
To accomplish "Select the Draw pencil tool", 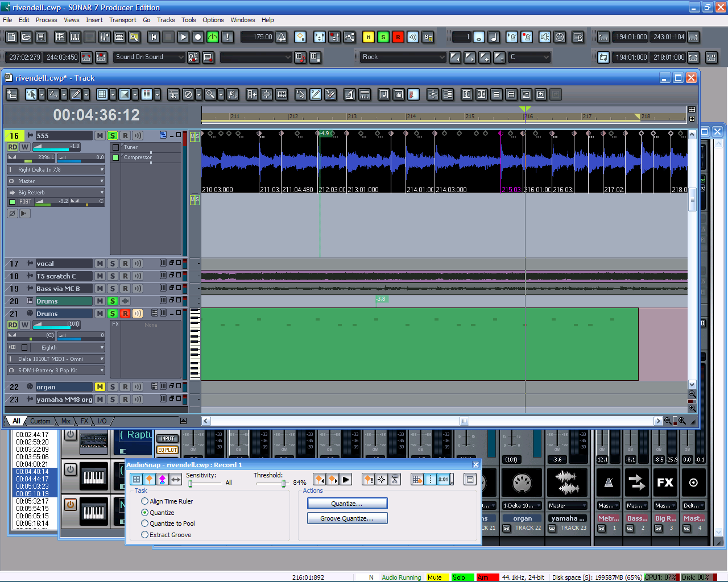I will pyautogui.click(x=75, y=94).
